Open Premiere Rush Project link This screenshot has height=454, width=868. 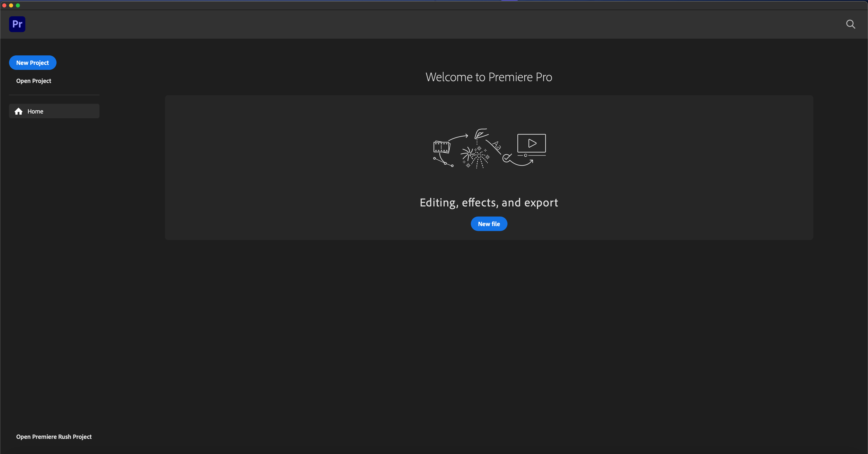coord(54,436)
